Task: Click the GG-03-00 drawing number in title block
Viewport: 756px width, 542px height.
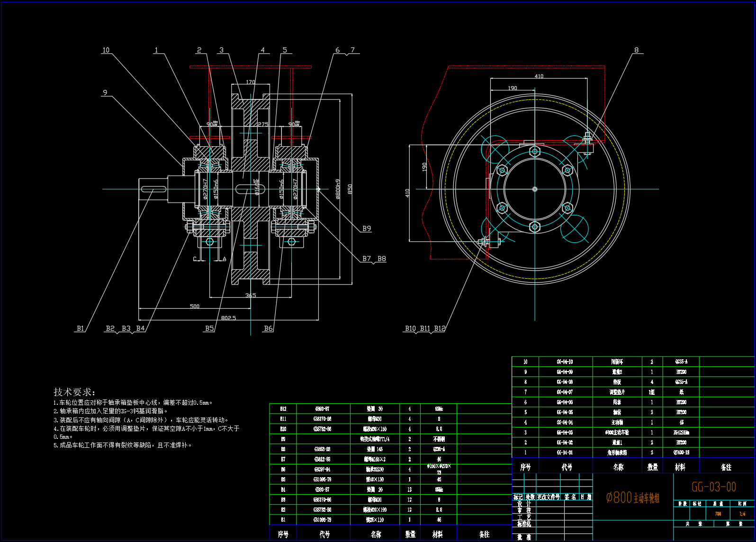Action: 713,487
